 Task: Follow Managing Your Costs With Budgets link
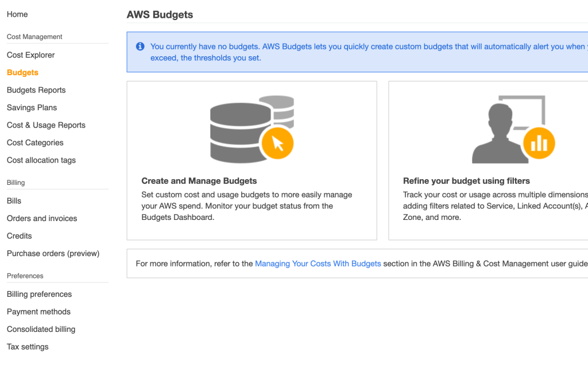318,264
